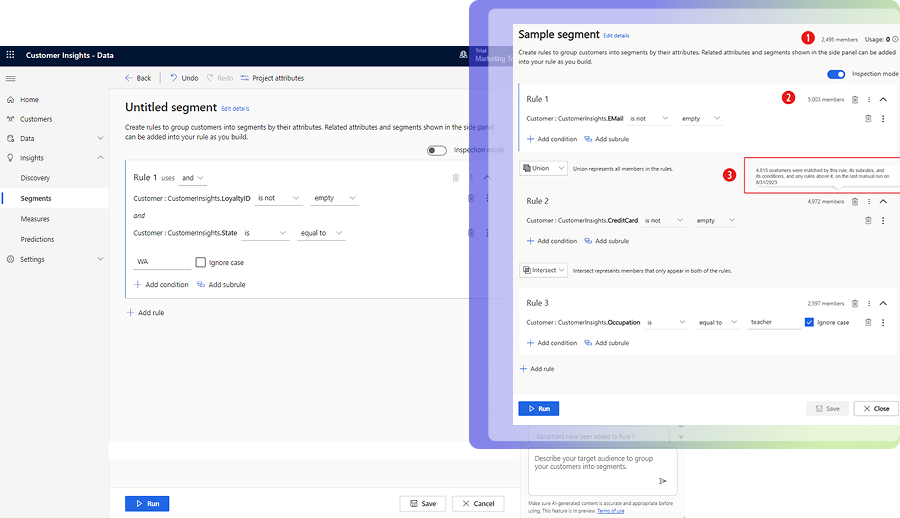Screen dimensions: 900x518
Task: Go to Customers in left navigation
Action: pyautogui.click(x=36, y=119)
